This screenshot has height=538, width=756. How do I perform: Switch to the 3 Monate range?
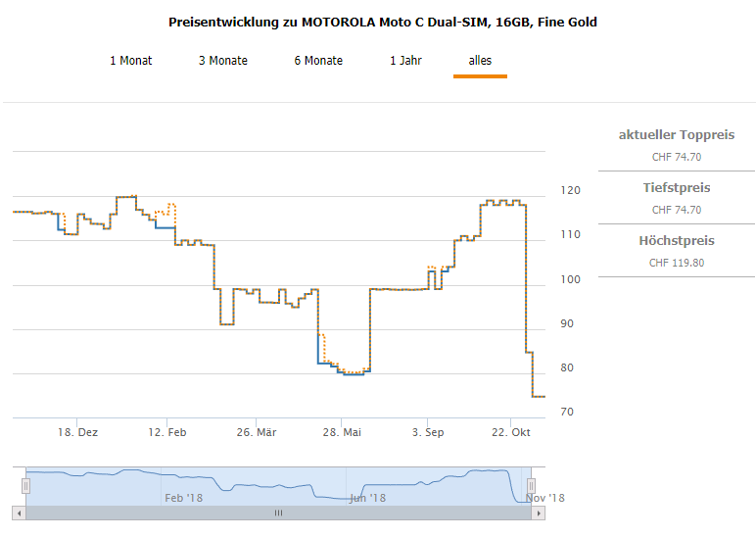(222, 61)
